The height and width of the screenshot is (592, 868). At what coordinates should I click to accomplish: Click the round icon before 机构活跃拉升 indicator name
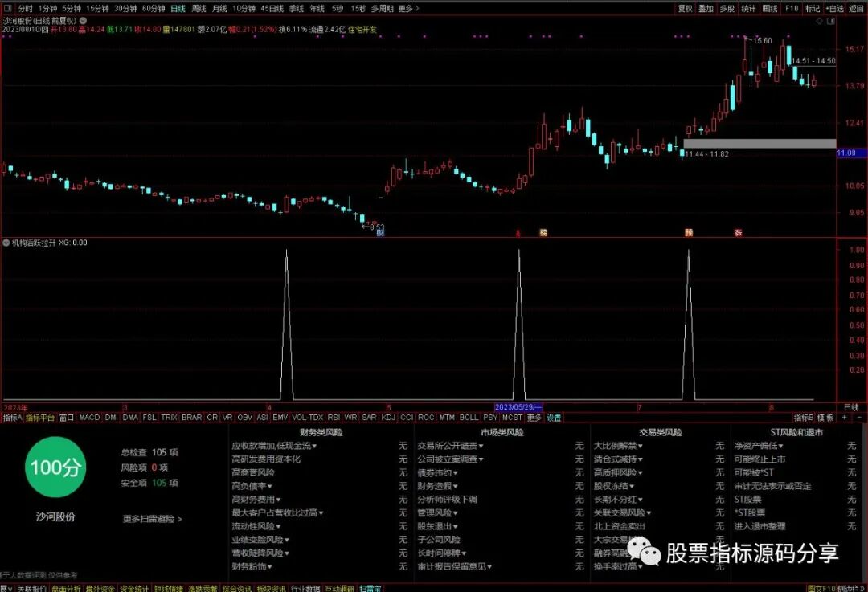tap(6, 243)
